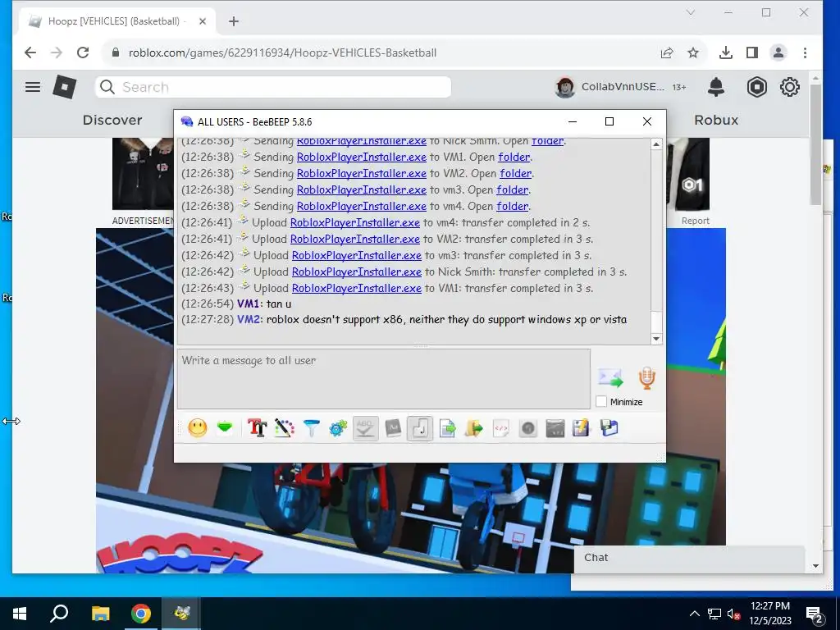840x630 pixels.
Task: Open Windows taskbar search
Action: point(59,614)
